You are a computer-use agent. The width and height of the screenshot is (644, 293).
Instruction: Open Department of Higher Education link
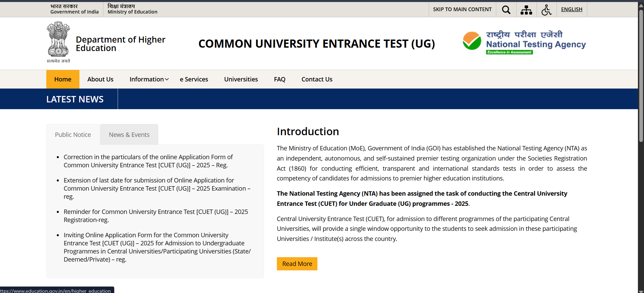pos(120,44)
